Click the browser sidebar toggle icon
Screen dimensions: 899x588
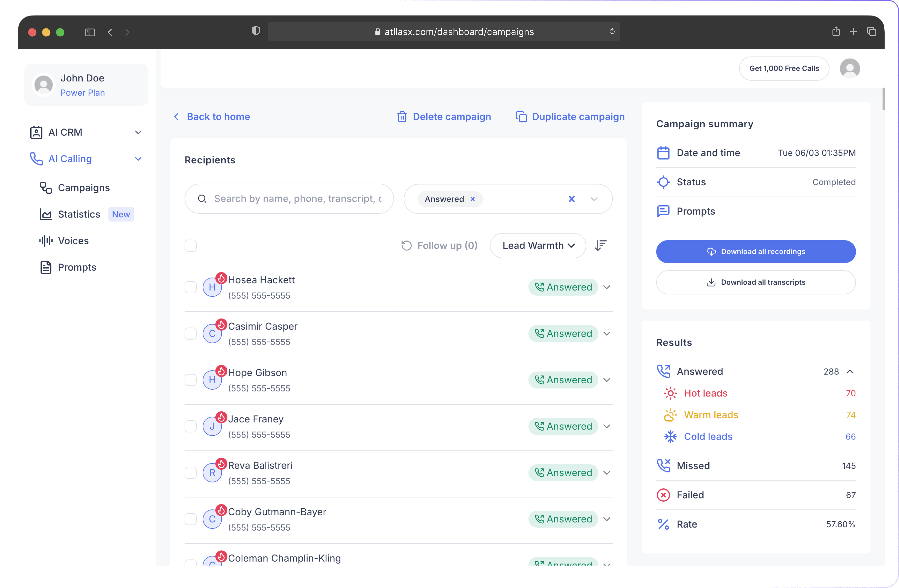coord(90,32)
